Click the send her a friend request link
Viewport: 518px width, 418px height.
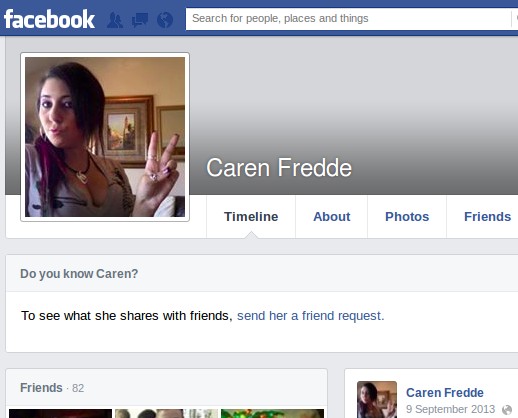click(311, 316)
